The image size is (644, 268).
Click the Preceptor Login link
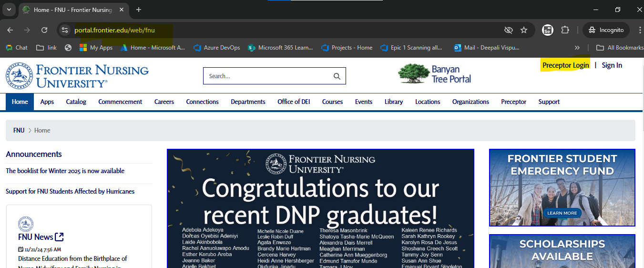click(x=565, y=65)
